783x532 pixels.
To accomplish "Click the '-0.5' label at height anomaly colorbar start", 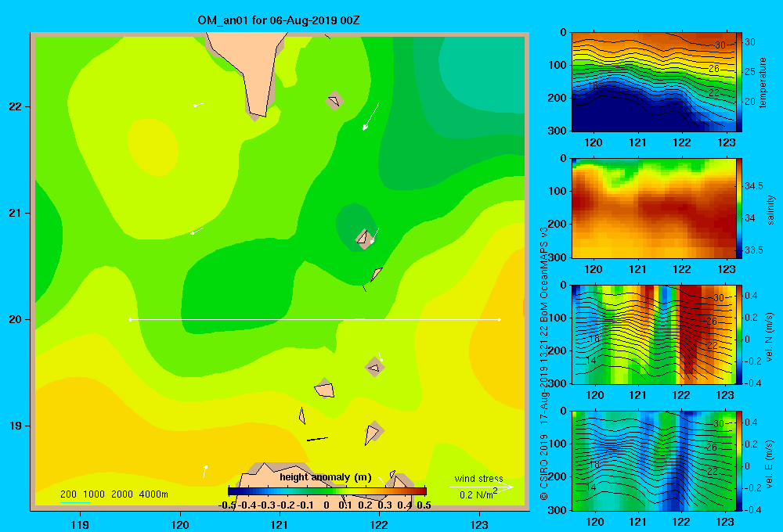I will 227,505.
